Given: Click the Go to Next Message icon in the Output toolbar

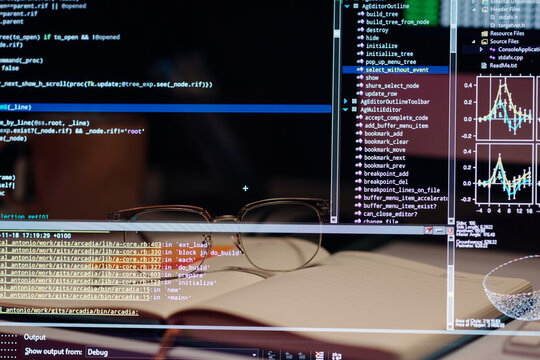Looking at the screenshot, I should 302,355.
